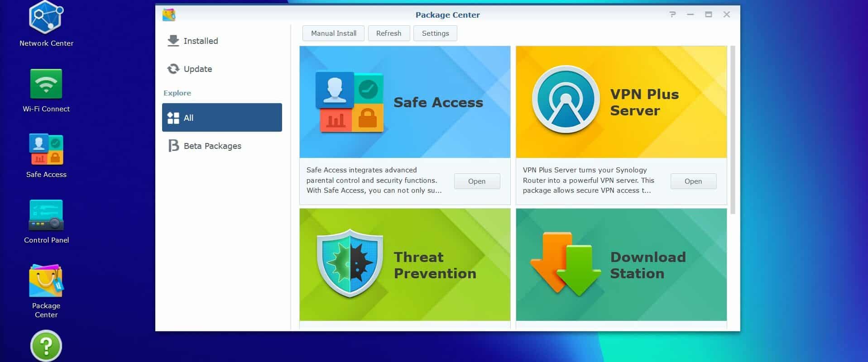Screen dimensions: 868x362
Task: Minimize the Package Center window
Action: coord(691,14)
